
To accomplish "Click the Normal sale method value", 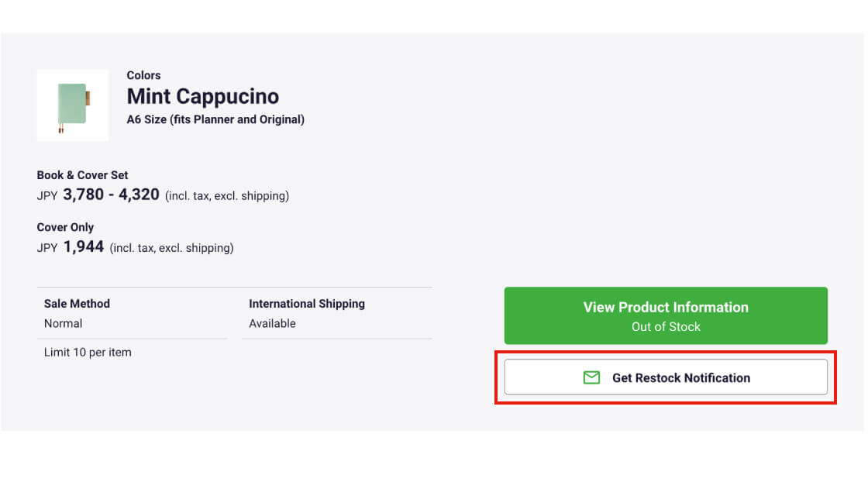I will [63, 323].
